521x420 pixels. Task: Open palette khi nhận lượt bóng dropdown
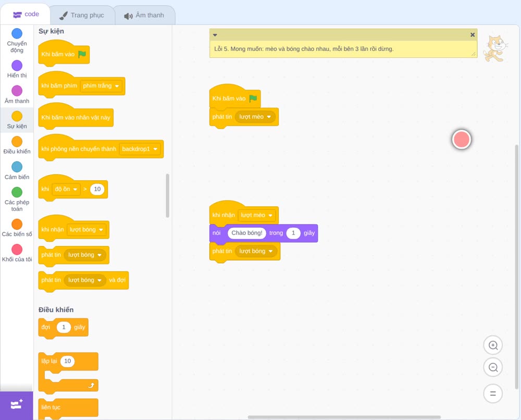tap(86, 230)
